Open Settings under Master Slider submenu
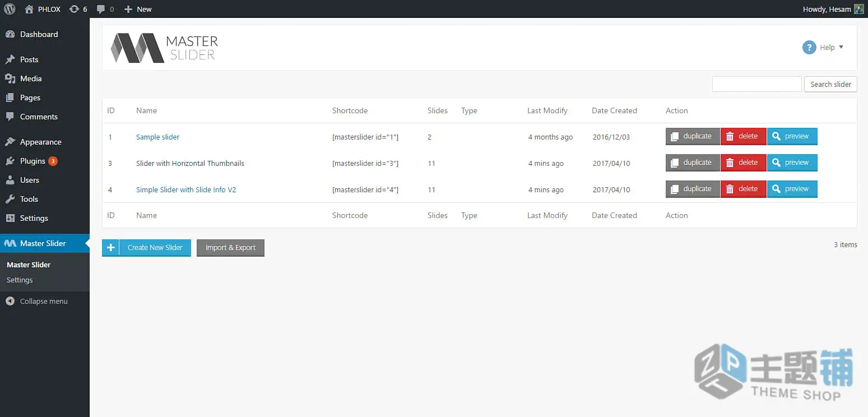Viewport: 868px width, 417px height. [20, 280]
